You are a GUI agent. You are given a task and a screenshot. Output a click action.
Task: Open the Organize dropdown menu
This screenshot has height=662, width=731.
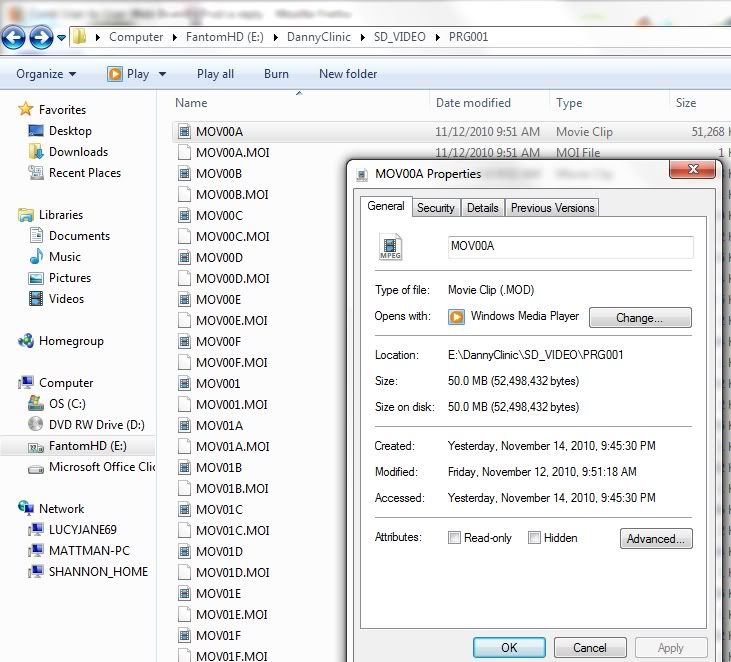[46, 74]
